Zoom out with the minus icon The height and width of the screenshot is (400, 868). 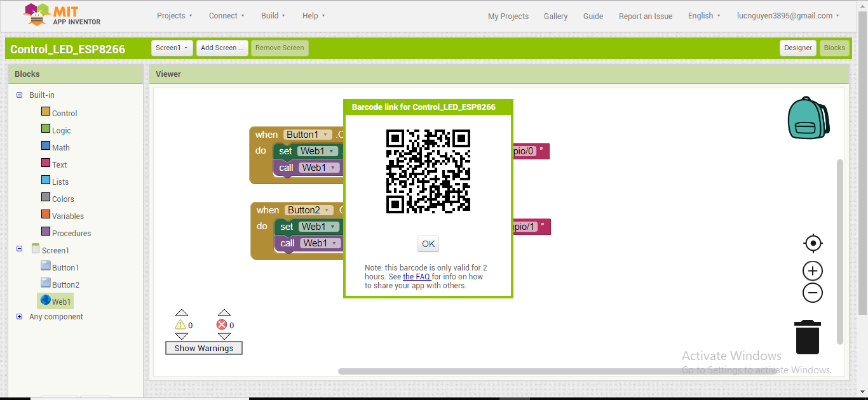[x=813, y=293]
